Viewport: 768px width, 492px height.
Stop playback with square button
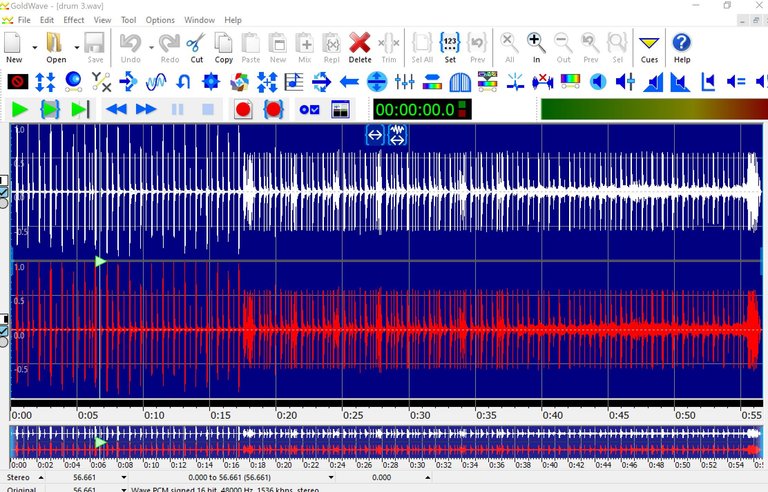point(208,109)
